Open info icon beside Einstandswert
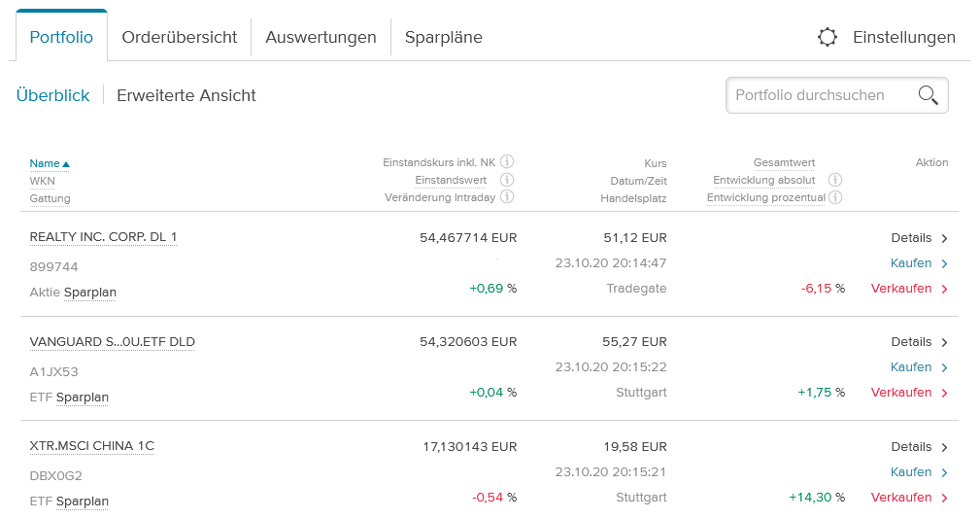Viewport: 980px width, 519px height. (x=507, y=180)
